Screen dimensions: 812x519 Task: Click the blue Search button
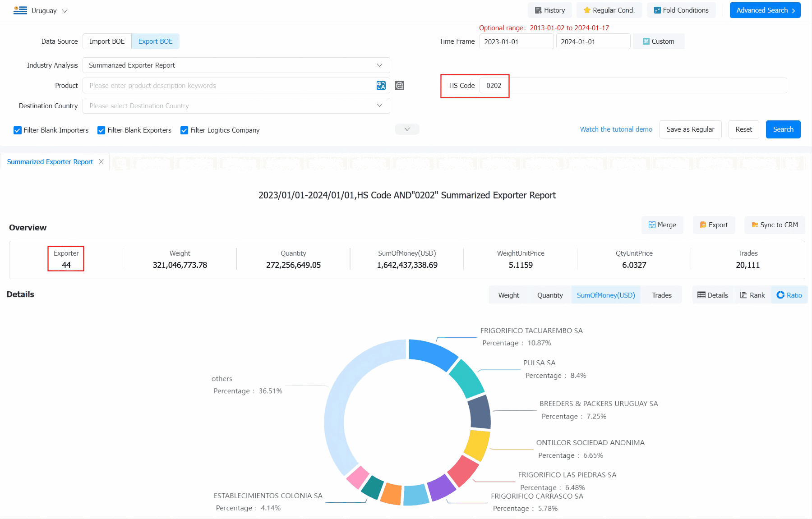tap(783, 129)
